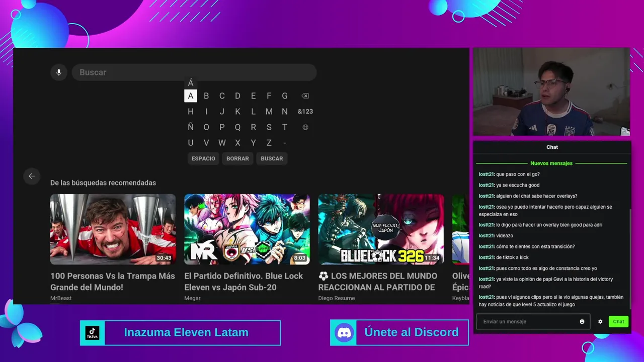
Task: Click the MrBeast channel name
Action: (61, 298)
